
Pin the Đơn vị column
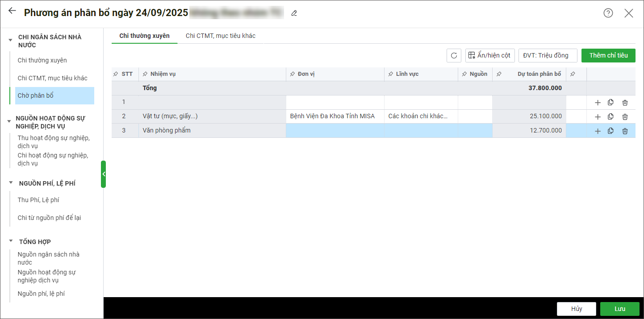[x=293, y=74]
